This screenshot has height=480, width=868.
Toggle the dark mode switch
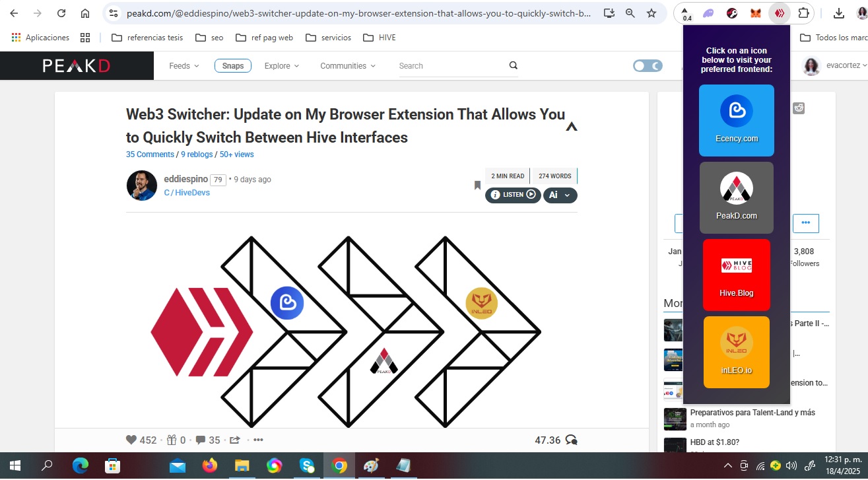coord(648,65)
